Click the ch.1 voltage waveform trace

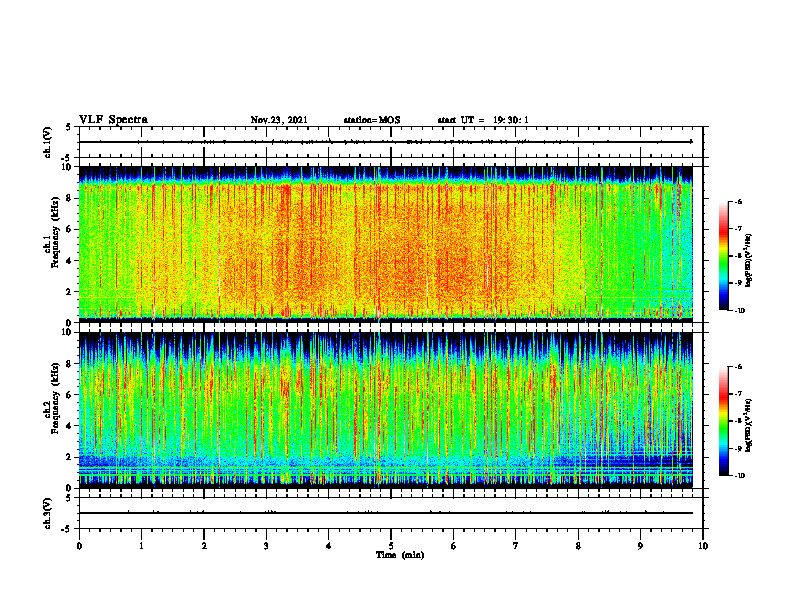[x=386, y=142]
